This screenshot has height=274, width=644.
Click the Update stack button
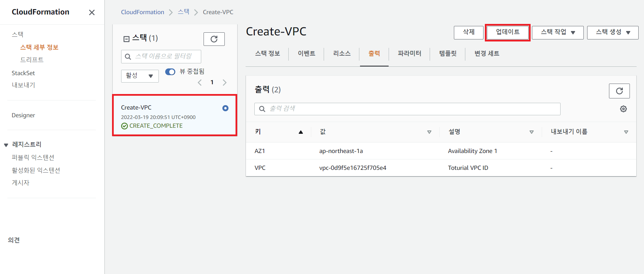508,32
